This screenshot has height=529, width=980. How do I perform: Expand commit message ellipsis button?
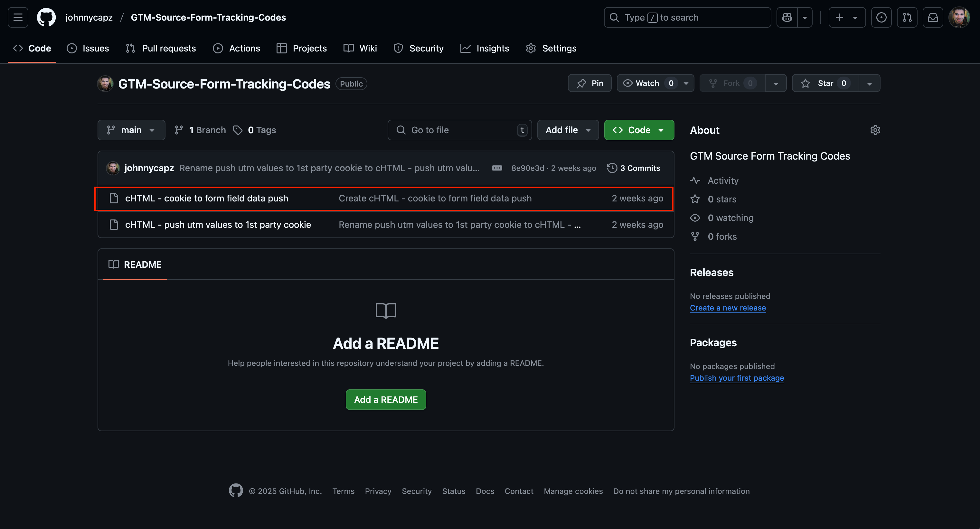point(497,168)
